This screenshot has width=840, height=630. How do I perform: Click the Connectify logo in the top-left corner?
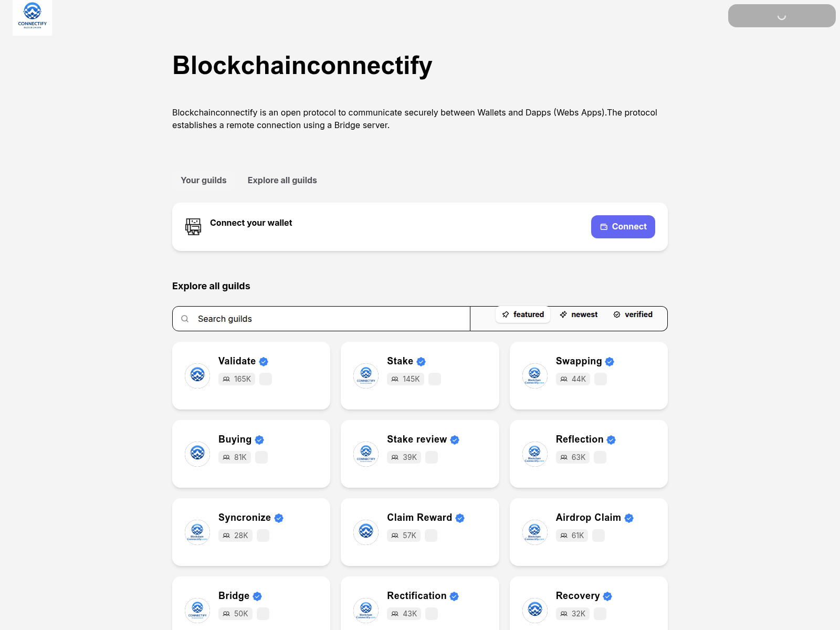click(x=32, y=17)
